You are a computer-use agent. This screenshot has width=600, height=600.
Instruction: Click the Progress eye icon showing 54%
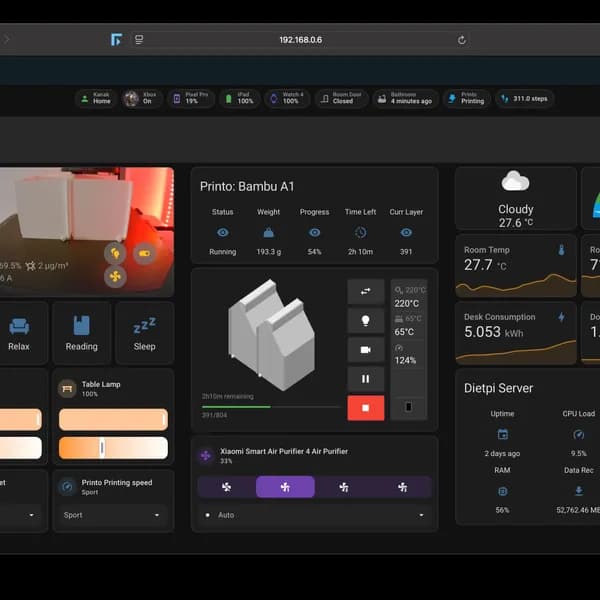pyautogui.click(x=315, y=232)
